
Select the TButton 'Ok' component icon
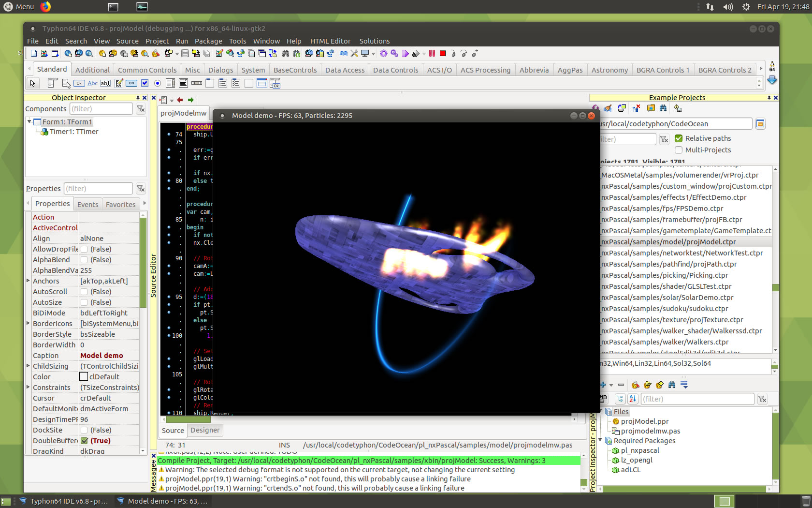pyautogui.click(x=79, y=83)
